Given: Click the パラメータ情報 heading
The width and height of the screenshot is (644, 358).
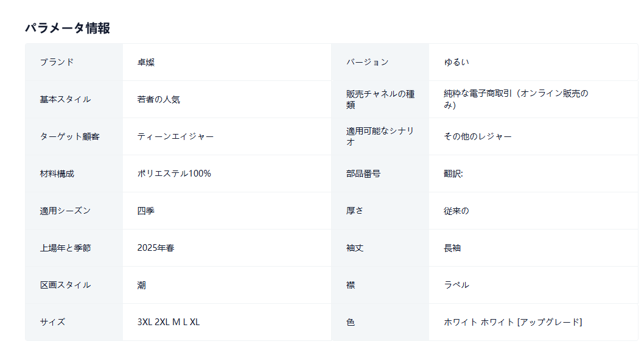Looking at the screenshot, I should pos(68,28).
